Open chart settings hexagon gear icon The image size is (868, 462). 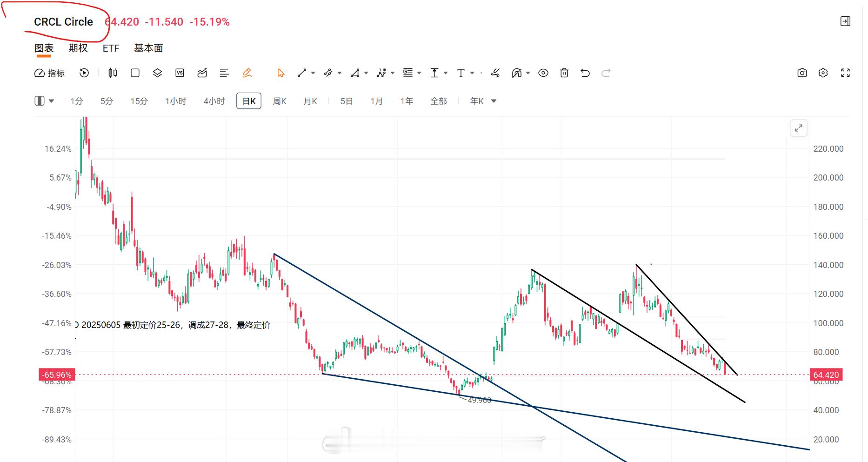tap(823, 73)
